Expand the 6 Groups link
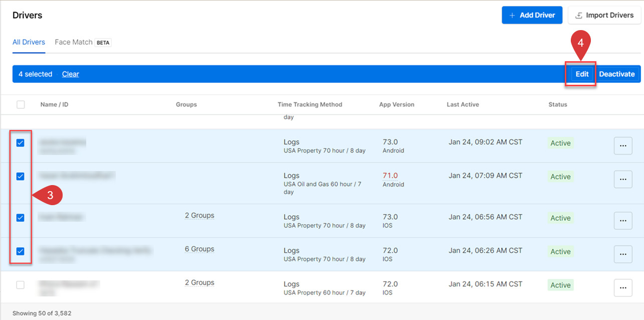This screenshot has width=644, height=320. point(199,249)
